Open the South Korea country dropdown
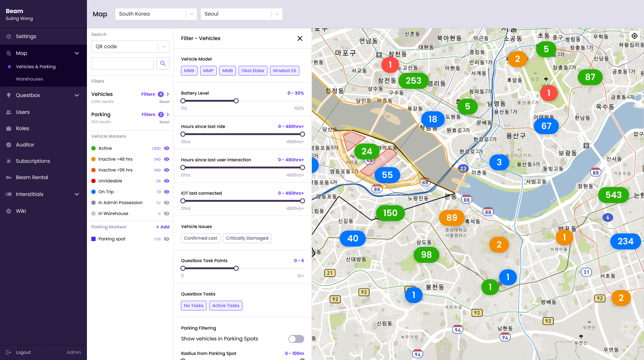 click(156, 14)
